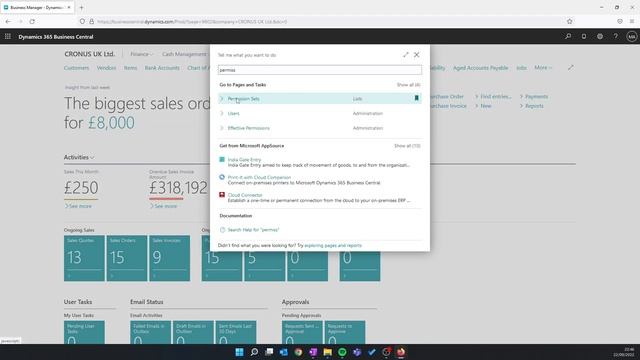Open the help question mark icon
Screen dimensions: 640x360
tap(616, 36)
